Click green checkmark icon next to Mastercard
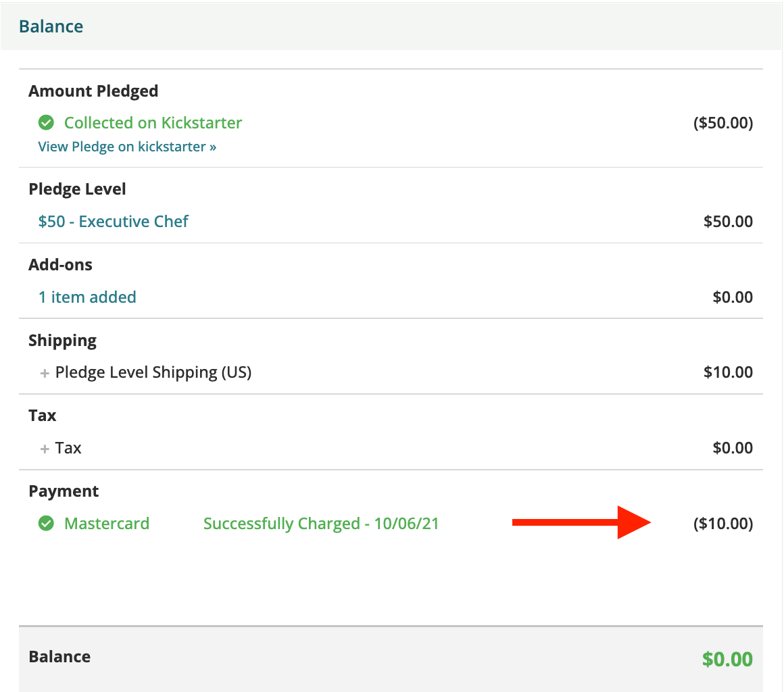 pos(46,524)
